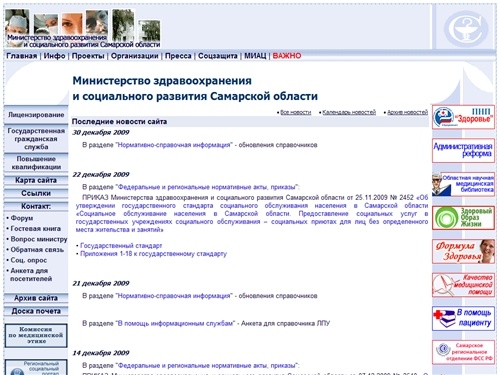This screenshot has height=375, width=500.
Task: Open the В помощь пациенту banner
Action: [463, 319]
